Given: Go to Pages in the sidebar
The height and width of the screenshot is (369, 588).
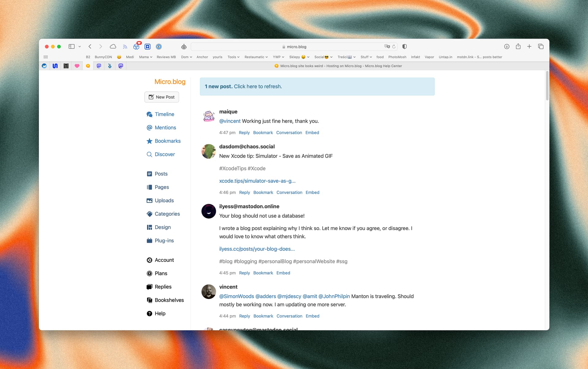Looking at the screenshot, I should click(x=158, y=187).
